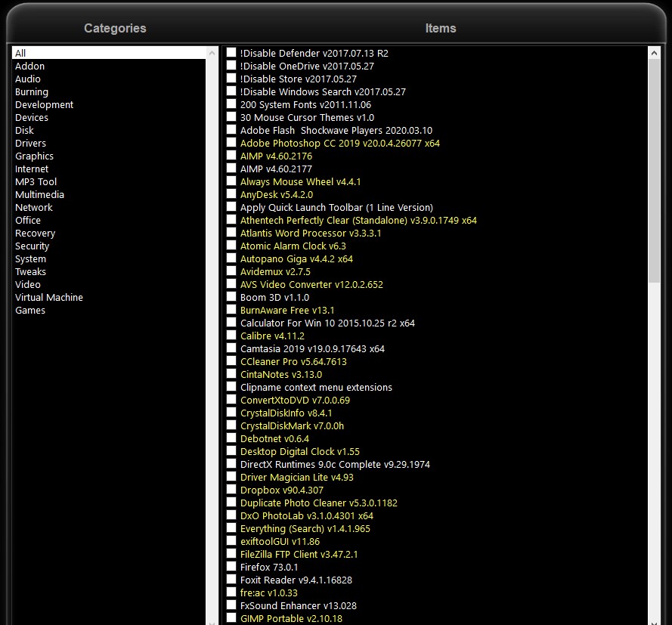The height and width of the screenshot is (625, 672).
Task: Open the Addon category
Action: click(109, 66)
